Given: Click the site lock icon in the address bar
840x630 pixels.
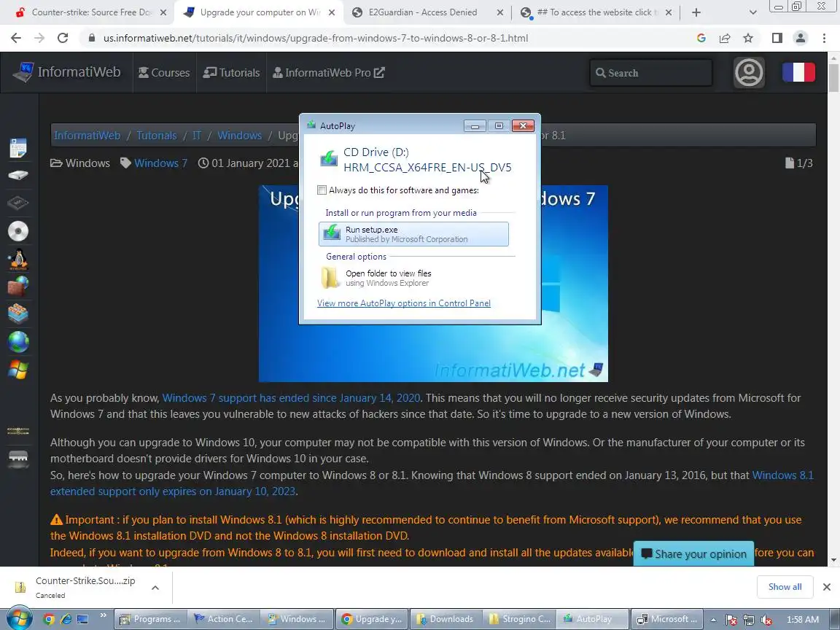Looking at the screenshot, I should pos(92,38).
